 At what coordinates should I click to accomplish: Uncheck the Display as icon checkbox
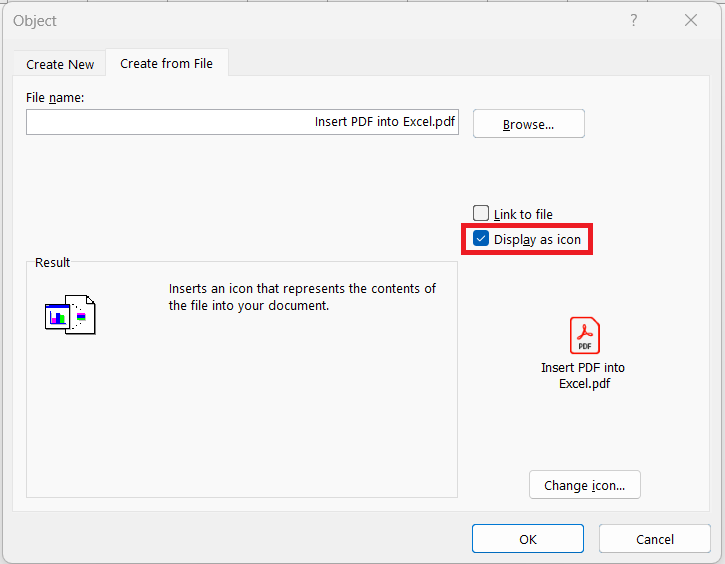[x=481, y=239]
